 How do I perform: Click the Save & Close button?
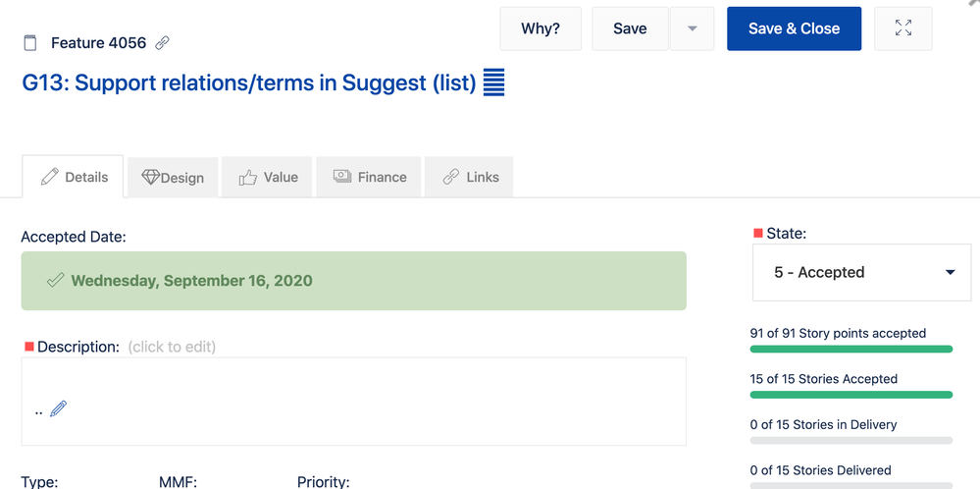794,28
